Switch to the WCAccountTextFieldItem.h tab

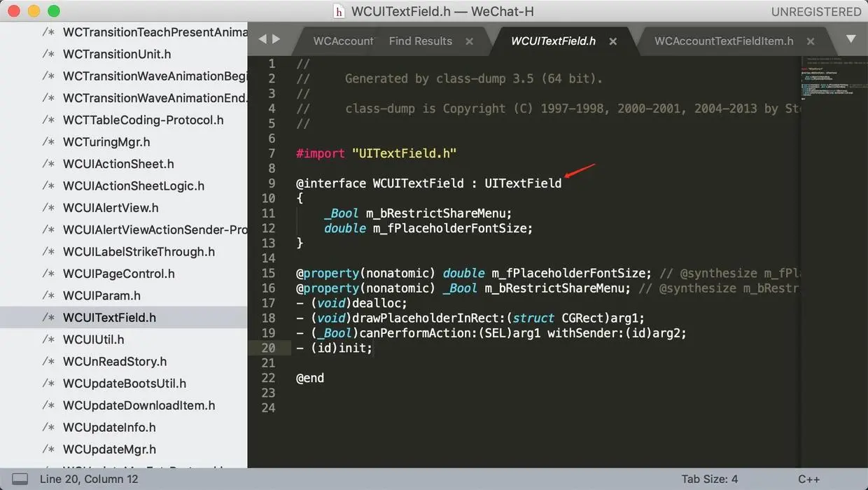point(724,41)
